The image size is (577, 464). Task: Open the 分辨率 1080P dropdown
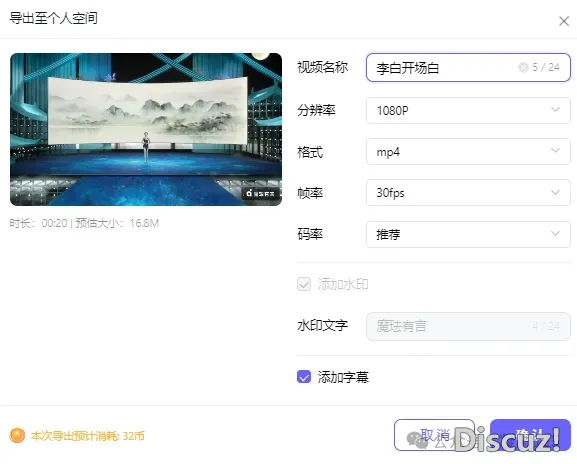click(x=468, y=110)
